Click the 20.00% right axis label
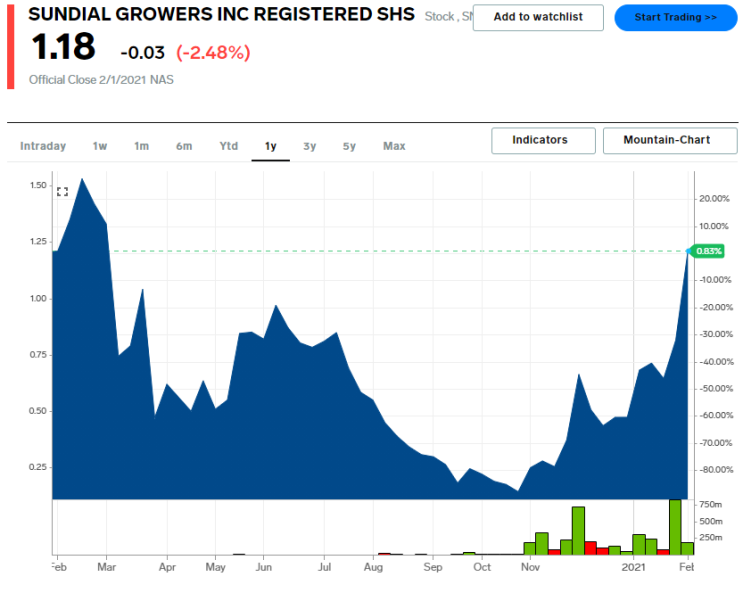The height and width of the screenshot is (593, 743). click(714, 199)
